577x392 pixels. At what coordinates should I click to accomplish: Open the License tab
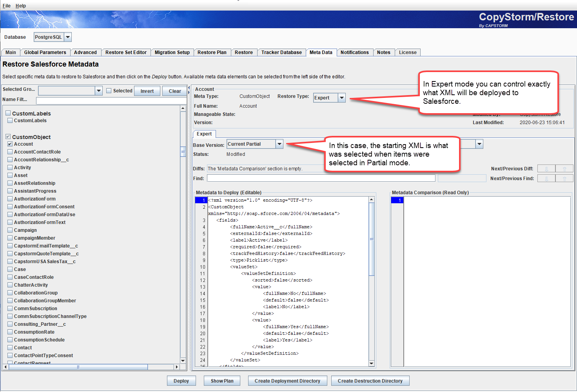click(408, 52)
